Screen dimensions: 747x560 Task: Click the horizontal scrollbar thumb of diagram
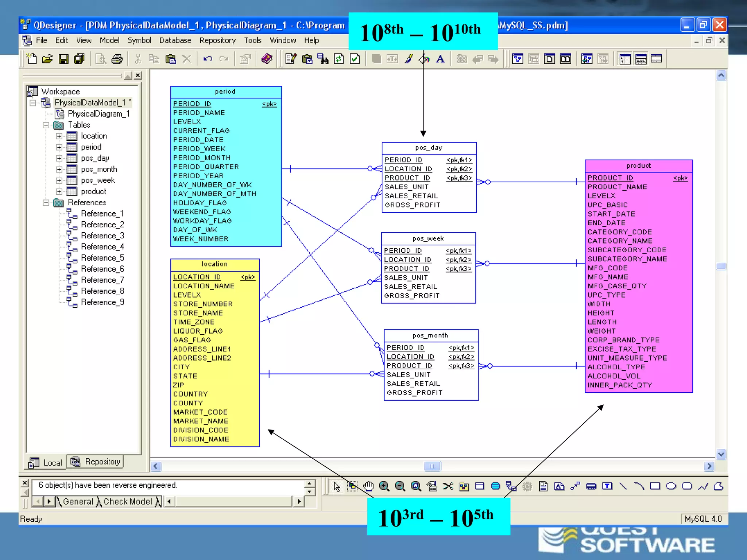(x=432, y=466)
